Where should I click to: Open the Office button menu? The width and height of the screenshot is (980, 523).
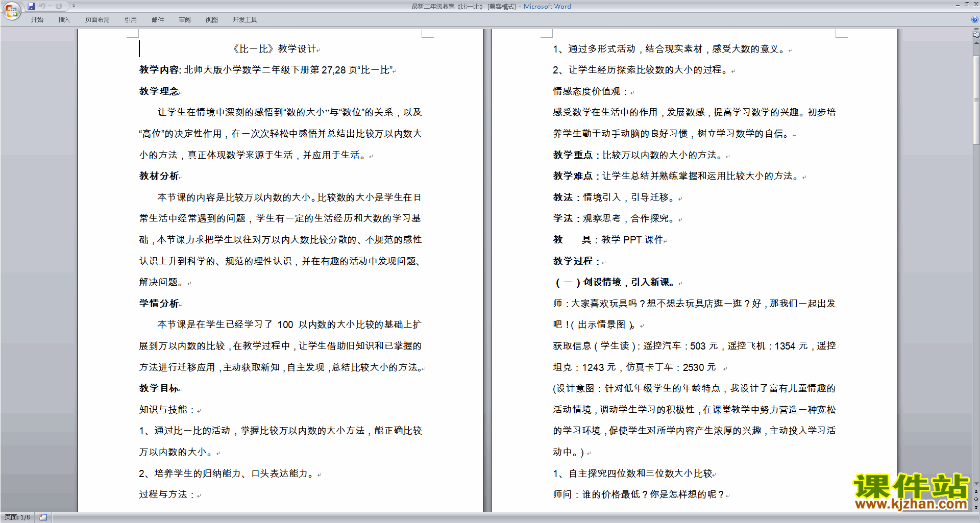coord(11,11)
